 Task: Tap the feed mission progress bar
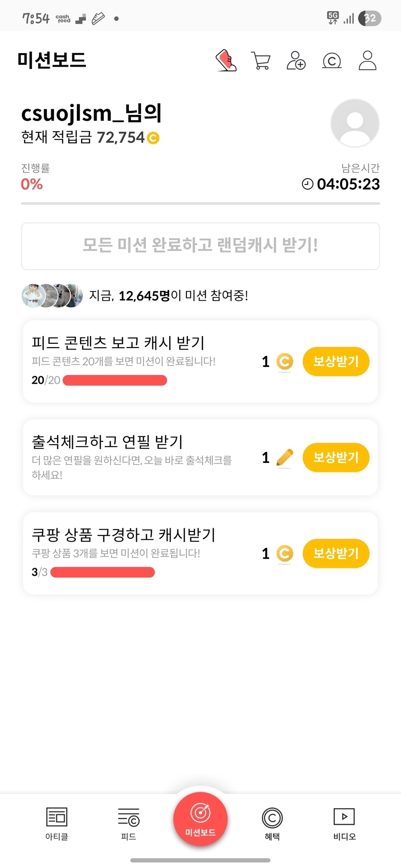115,380
